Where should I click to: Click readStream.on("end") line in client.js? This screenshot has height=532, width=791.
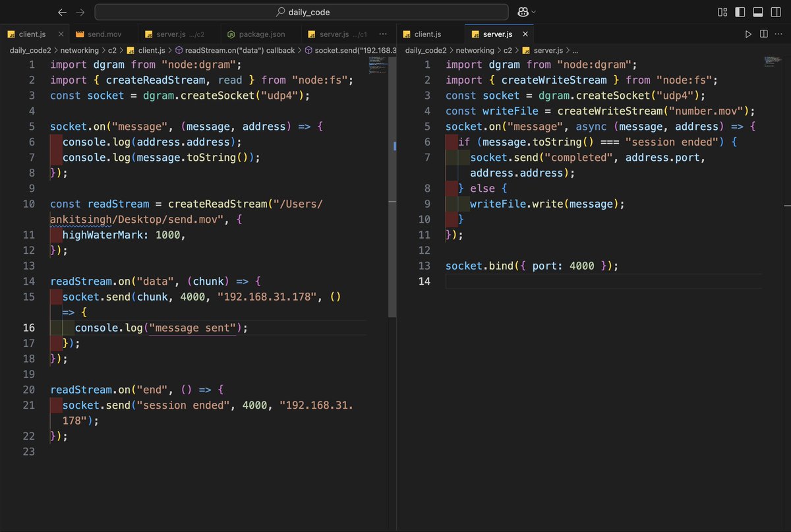pos(137,390)
